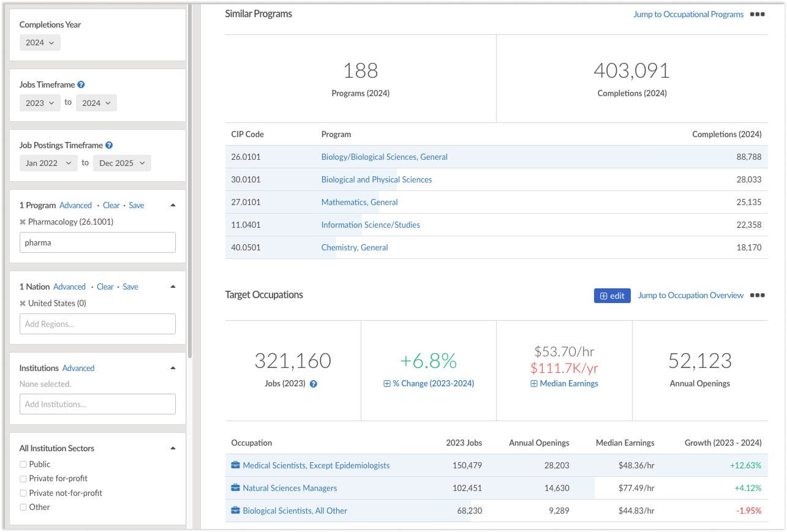Image resolution: width=787 pixels, height=532 pixels.
Task: Open Target Occupations three-dot options menu
Action: 758,295
